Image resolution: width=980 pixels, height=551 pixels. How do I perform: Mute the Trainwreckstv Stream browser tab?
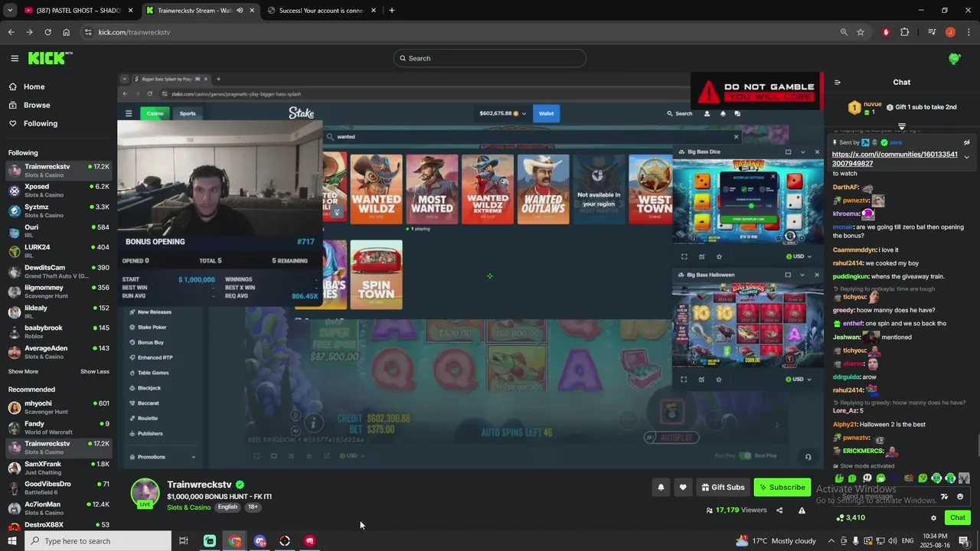coord(240,11)
